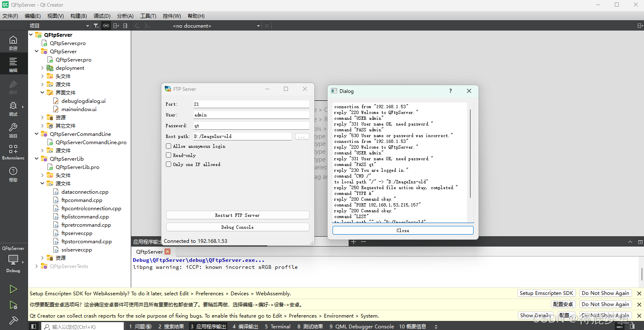Open the <no document> dropdown
The width and height of the screenshot is (644, 330).
pos(216,26)
